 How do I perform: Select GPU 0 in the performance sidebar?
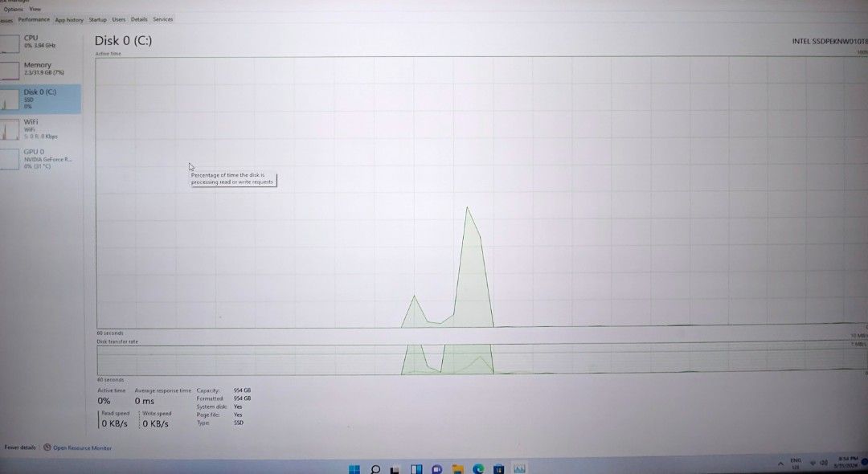point(40,159)
